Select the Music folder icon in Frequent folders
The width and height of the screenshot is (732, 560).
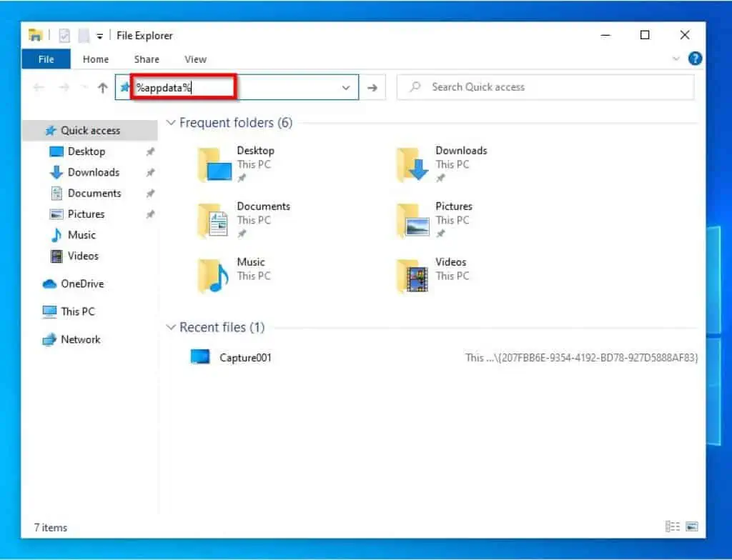click(x=213, y=276)
